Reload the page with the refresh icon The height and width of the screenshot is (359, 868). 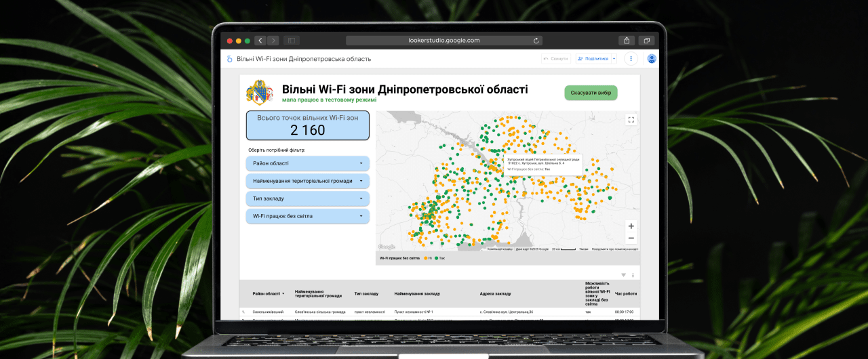[536, 41]
